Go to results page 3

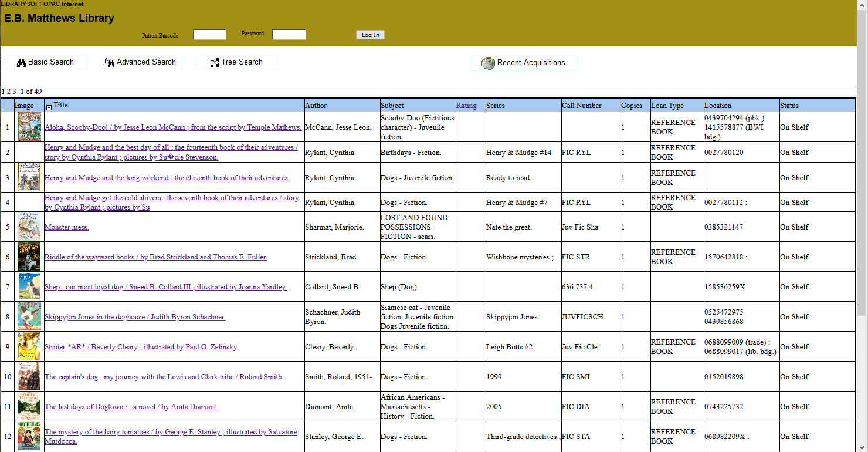(x=15, y=92)
